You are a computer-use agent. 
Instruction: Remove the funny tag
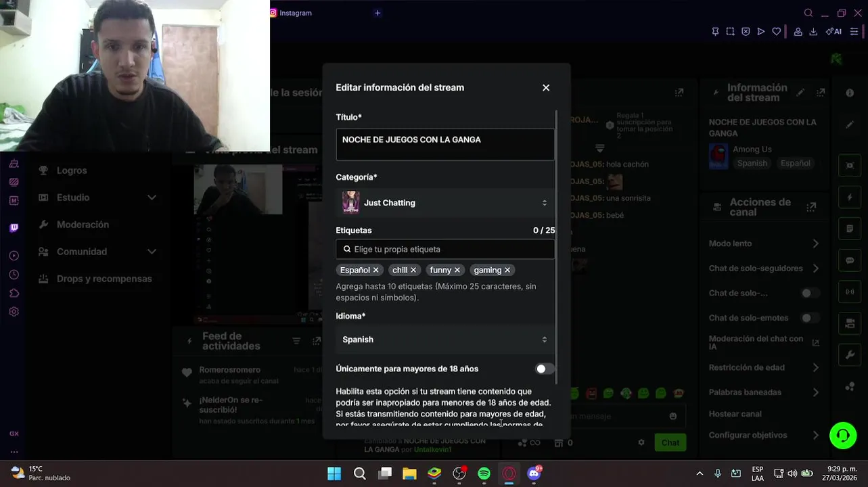(457, 270)
